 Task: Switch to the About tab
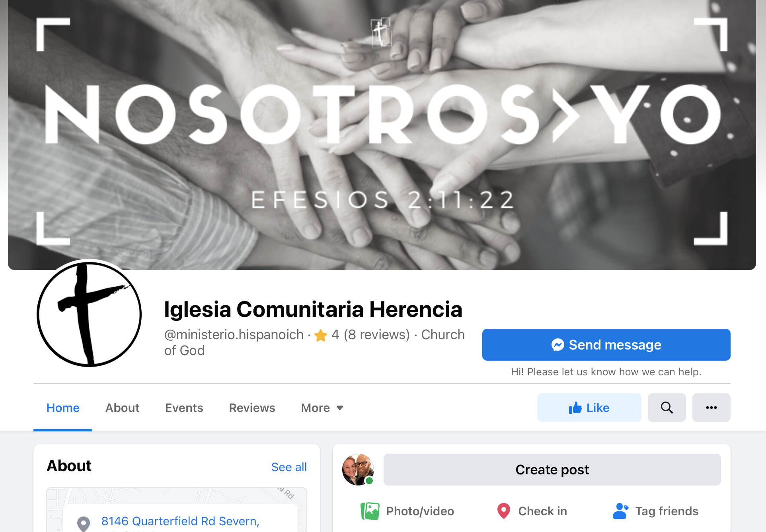click(122, 408)
